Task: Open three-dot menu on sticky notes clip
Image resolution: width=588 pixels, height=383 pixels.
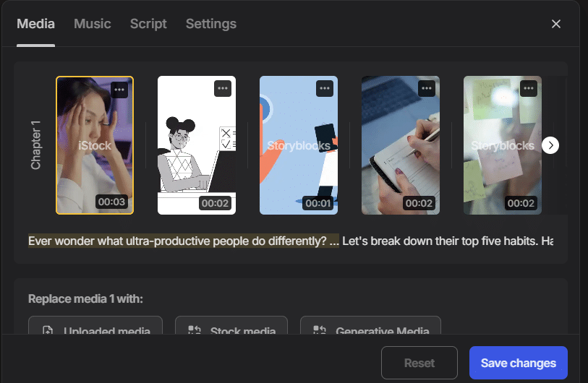Action: [x=529, y=88]
